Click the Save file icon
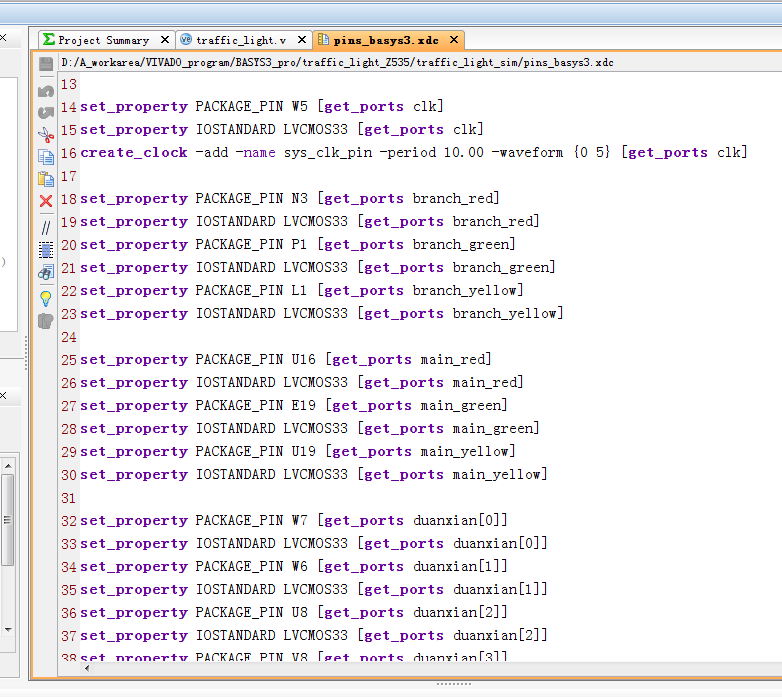This screenshot has width=782, height=697. tap(46, 64)
